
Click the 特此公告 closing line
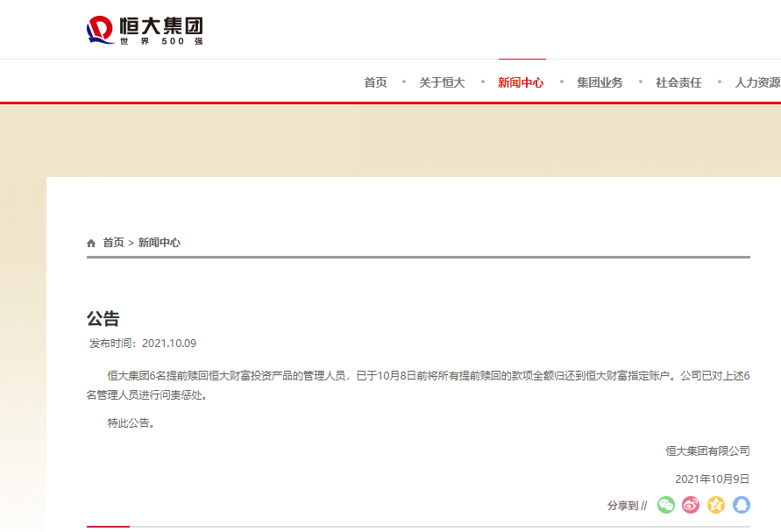(x=131, y=423)
